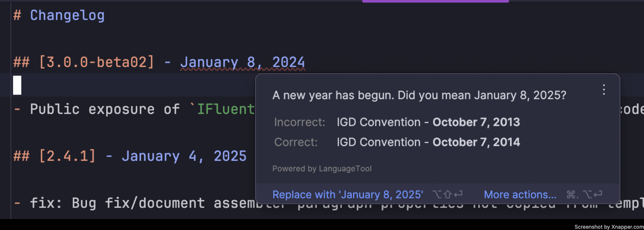
Task: Click the underlined "January 8, 2024" date
Action: pyautogui.click(x=242, y=62)
